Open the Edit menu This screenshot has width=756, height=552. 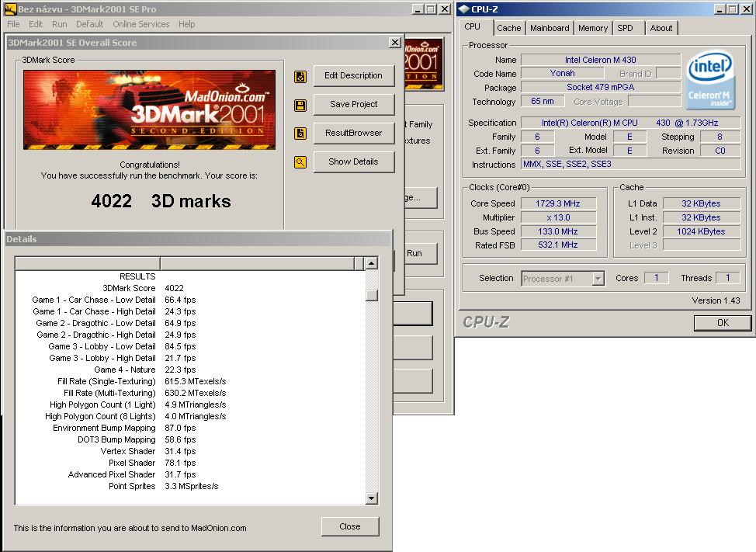[36, 24]
